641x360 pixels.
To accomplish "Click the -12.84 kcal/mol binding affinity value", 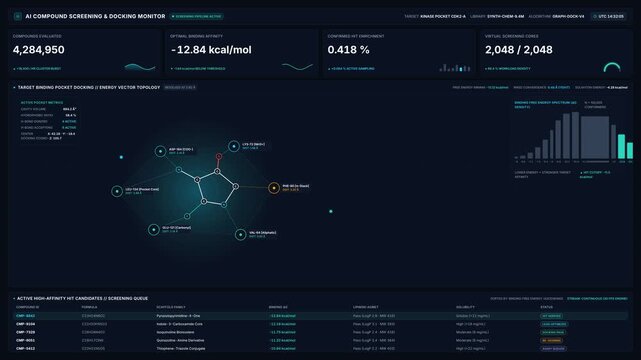I will coord(211,50).
